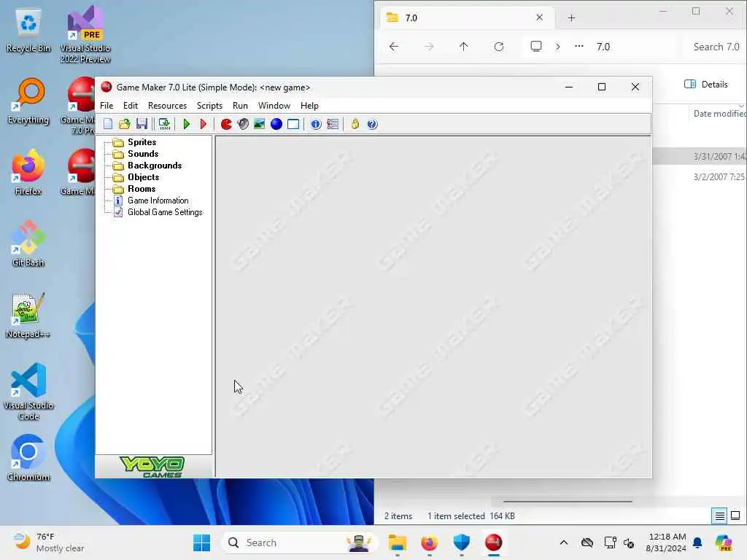Click the Explorer horizontal scrollbar
This screenshot has height=560, width=747.
coord(568,502)
